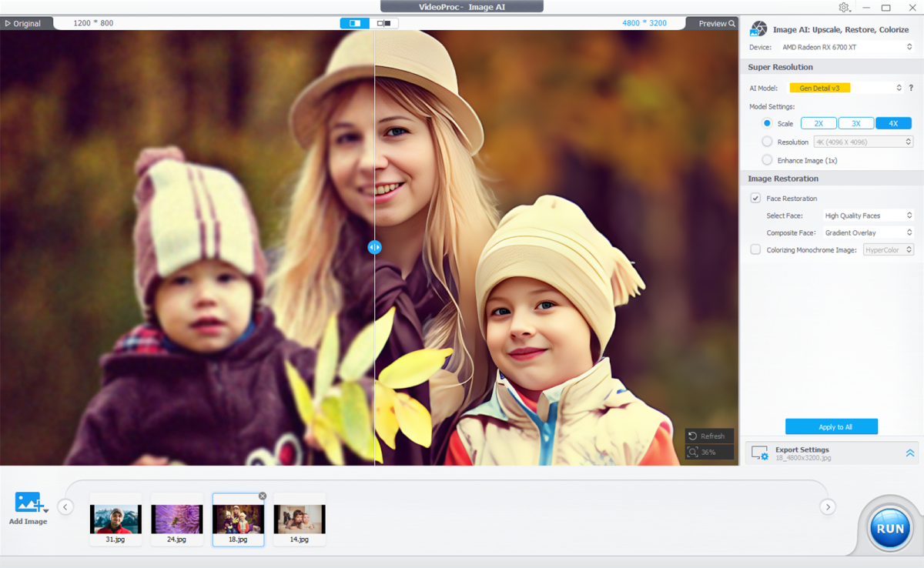Expand the Export Settings panel
Image resolution: width=924 pixels, height=568 pixels.
coord(910,454)
